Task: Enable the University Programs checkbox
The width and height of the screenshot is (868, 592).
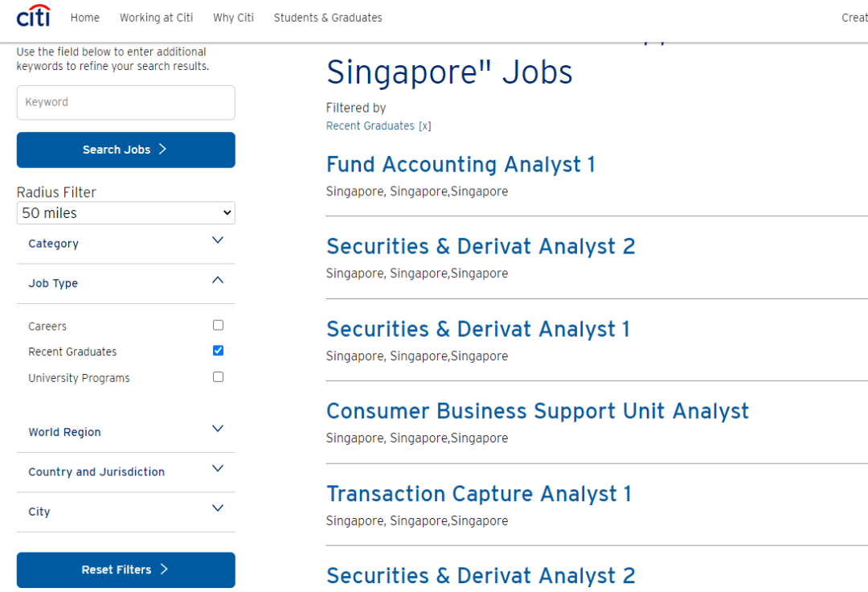Action: pyautogui.click(x=218, y=377)
